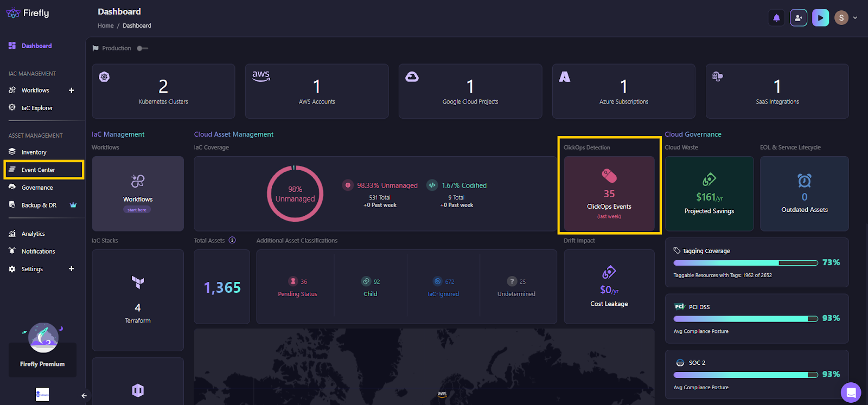Expand the account menu chevron
This screenshot has width=868, height=405.
855,18
